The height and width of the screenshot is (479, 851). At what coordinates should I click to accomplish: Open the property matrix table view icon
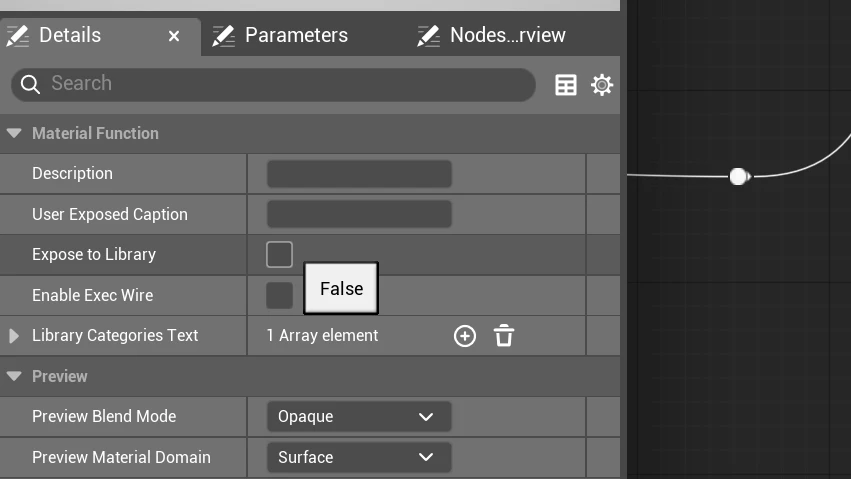566,85
